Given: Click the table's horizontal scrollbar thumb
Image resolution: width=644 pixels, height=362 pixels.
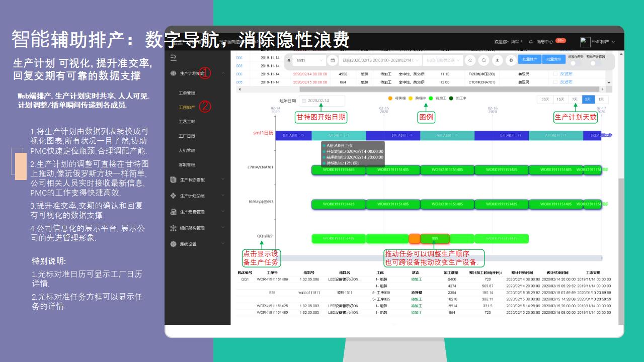Looking at the screenshot, I should pos(450,89).
